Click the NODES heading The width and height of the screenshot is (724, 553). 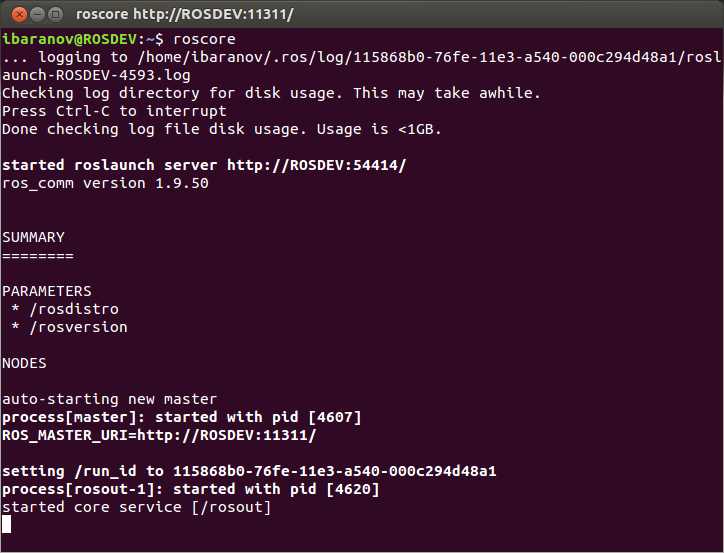[24, 363]
